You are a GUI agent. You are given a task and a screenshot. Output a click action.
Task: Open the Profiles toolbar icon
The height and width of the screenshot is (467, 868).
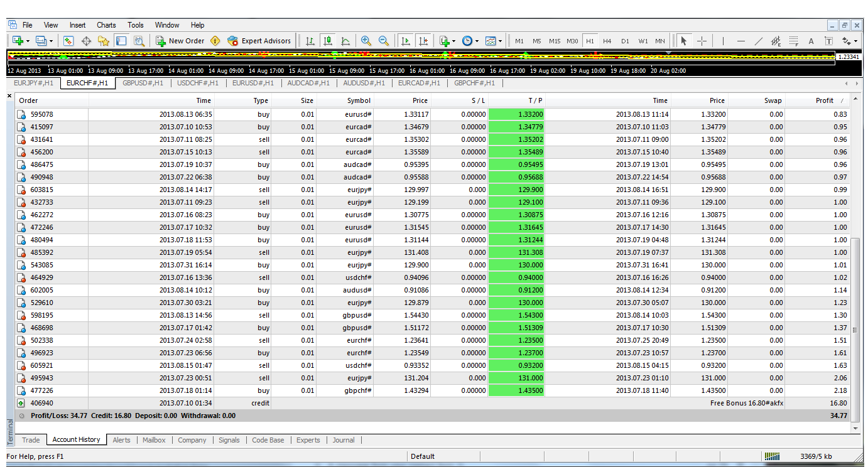click(x=41, y=41)
